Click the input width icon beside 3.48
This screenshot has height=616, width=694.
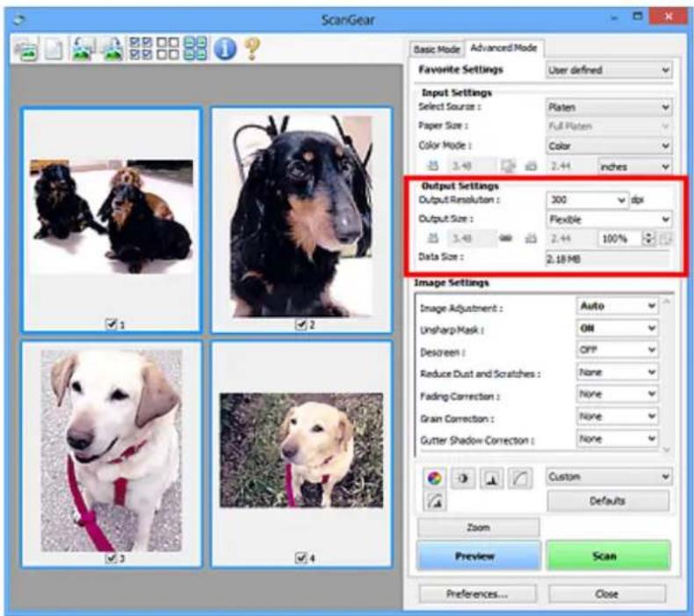432,166
